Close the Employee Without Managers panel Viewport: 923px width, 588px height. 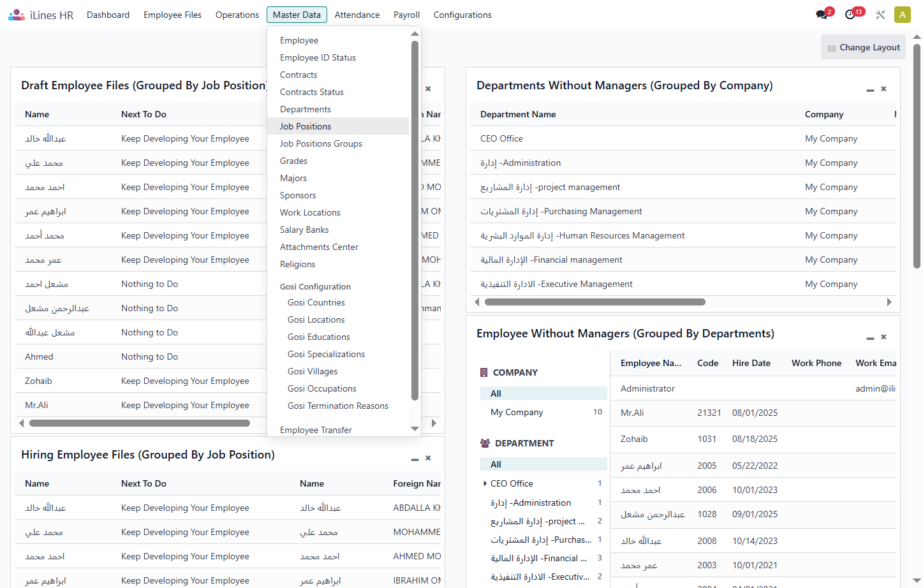tap(883, 337)
